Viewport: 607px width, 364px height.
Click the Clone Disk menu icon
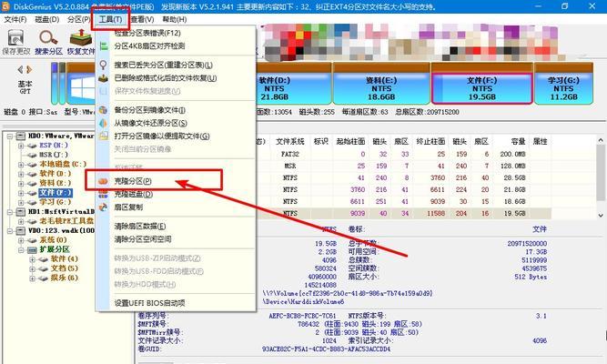[104, 195]
